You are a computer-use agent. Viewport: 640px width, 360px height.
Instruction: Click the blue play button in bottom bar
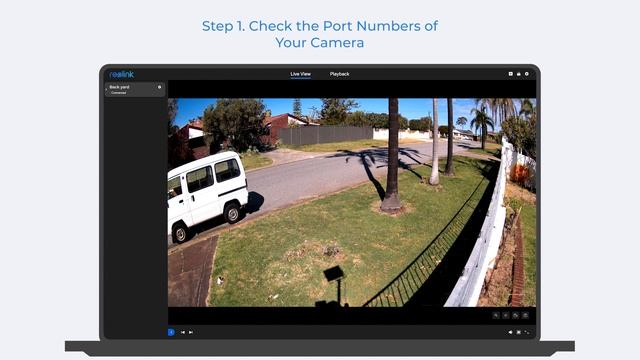[171, 332]
